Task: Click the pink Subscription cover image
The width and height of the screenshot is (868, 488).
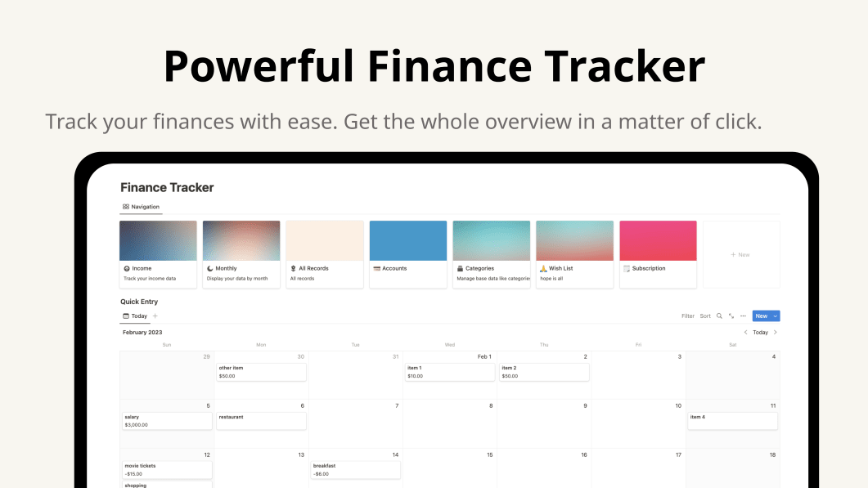Action: (x=658, y=239)
